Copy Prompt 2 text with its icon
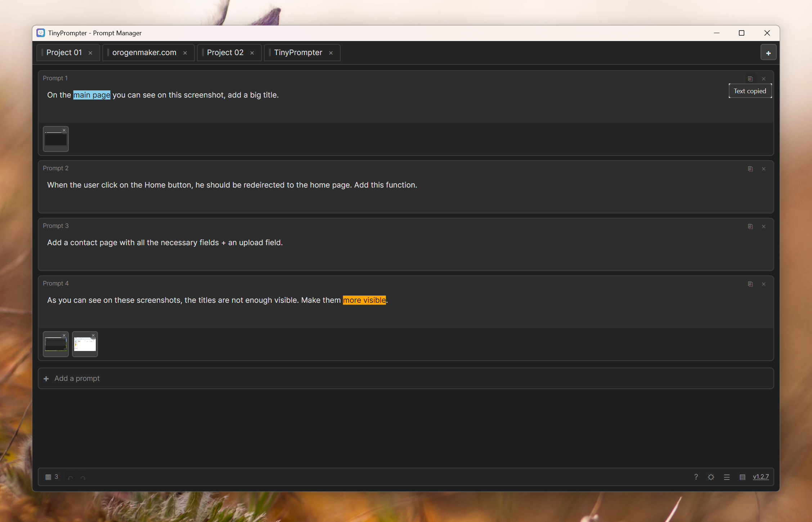812x522 pixels. pos(750,169)
